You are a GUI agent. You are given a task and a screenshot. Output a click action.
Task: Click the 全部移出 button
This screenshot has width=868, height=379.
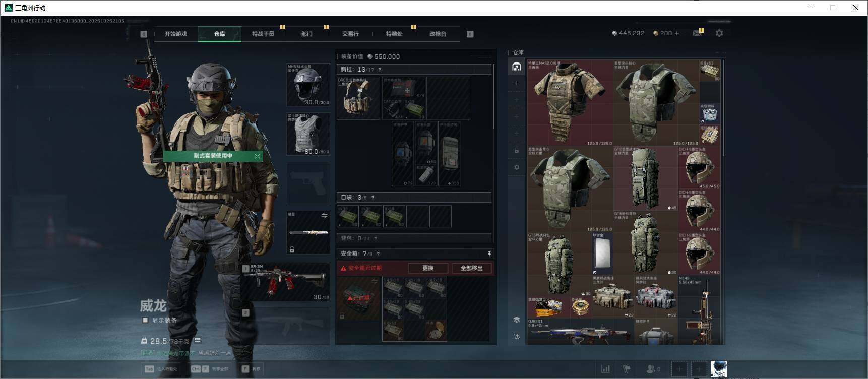pyautogui.click(x=472, y=268)
